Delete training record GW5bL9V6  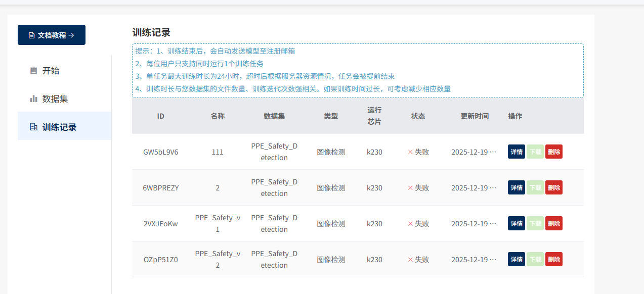(x=553, y=152)
